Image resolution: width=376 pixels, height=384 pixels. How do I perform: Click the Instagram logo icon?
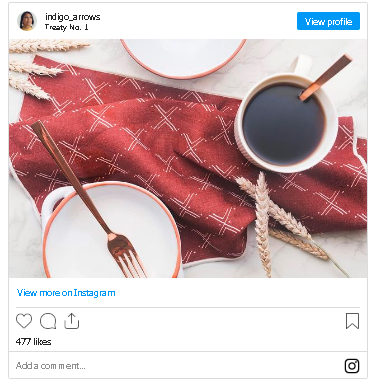point(352,366)
